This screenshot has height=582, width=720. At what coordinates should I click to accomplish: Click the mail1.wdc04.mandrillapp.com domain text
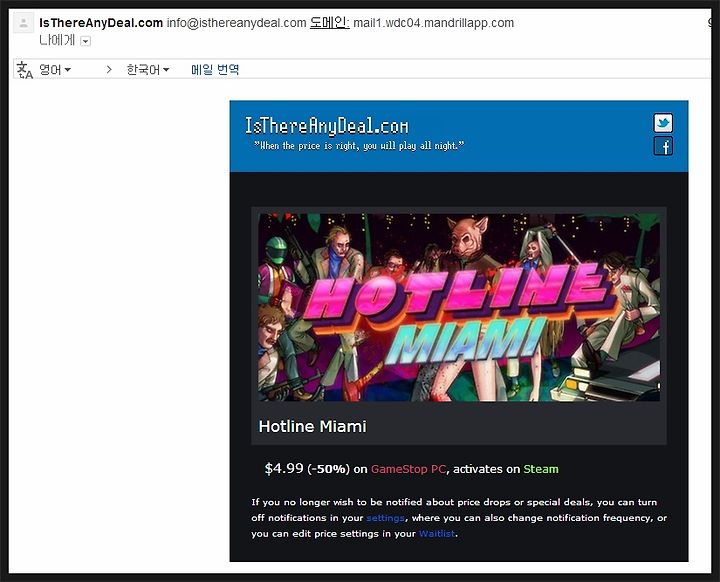433,23
